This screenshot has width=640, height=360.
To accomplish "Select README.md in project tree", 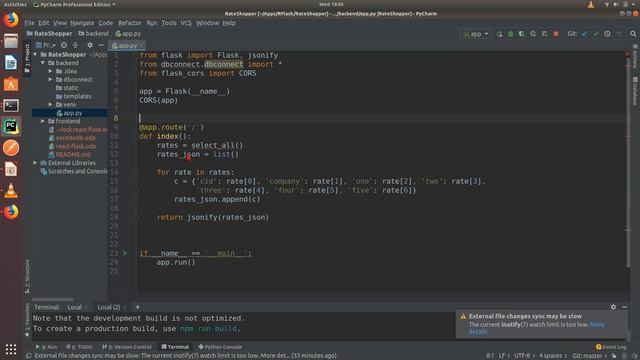I will pos(73,154).
